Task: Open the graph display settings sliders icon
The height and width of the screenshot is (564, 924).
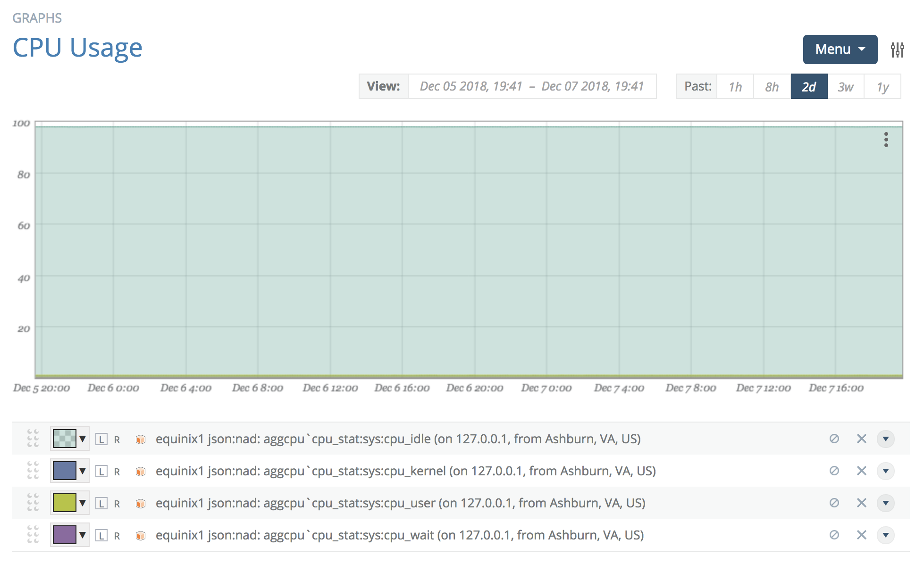Action: pos(898,49)
